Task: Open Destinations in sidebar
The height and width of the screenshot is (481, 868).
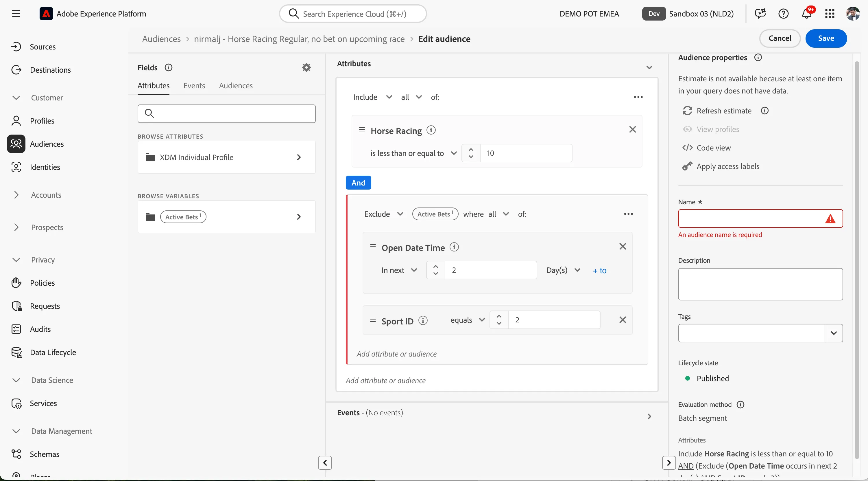Action: [50, 70]
